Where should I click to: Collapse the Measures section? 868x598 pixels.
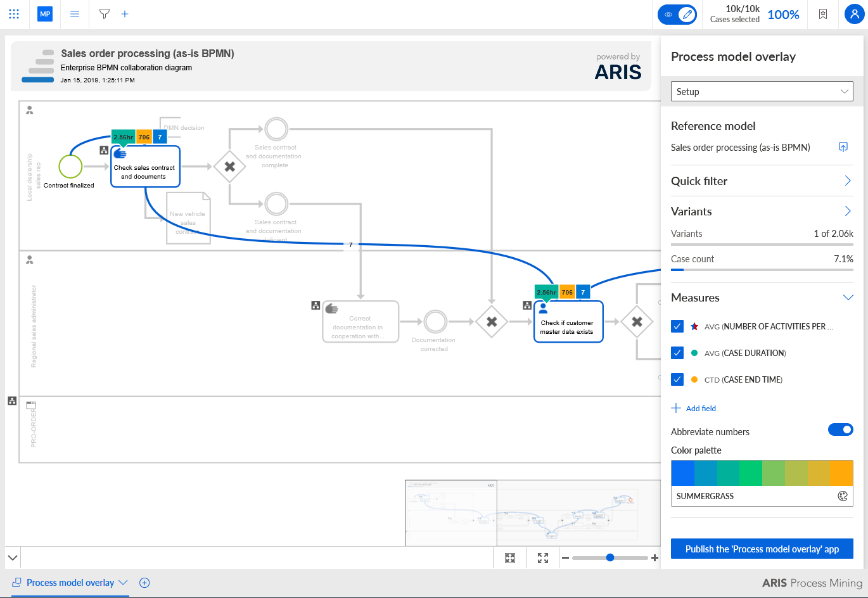(848, 297)
